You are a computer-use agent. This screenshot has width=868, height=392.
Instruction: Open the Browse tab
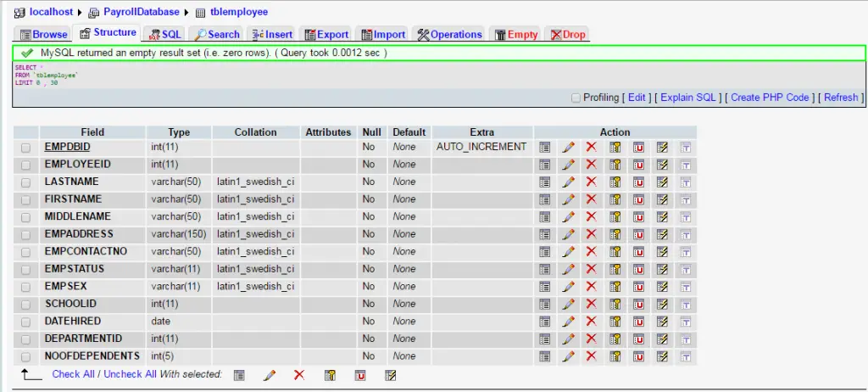coord(43,35)
